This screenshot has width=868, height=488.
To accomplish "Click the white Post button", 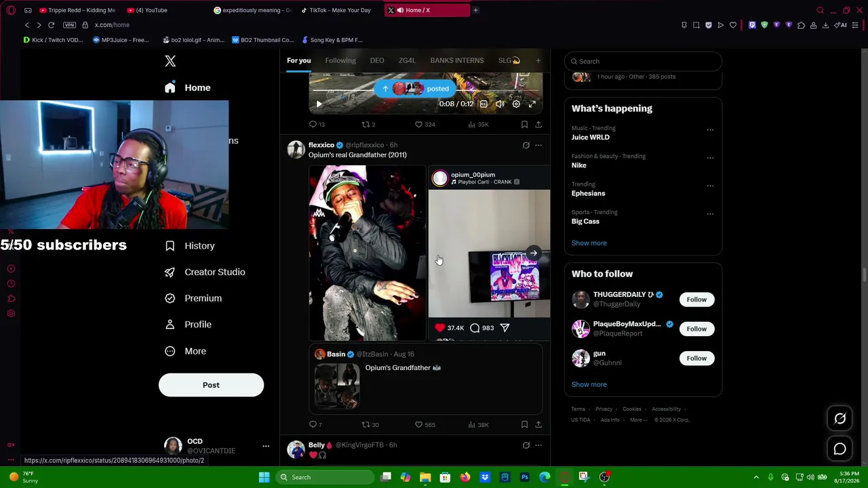I will pos(211,385).
